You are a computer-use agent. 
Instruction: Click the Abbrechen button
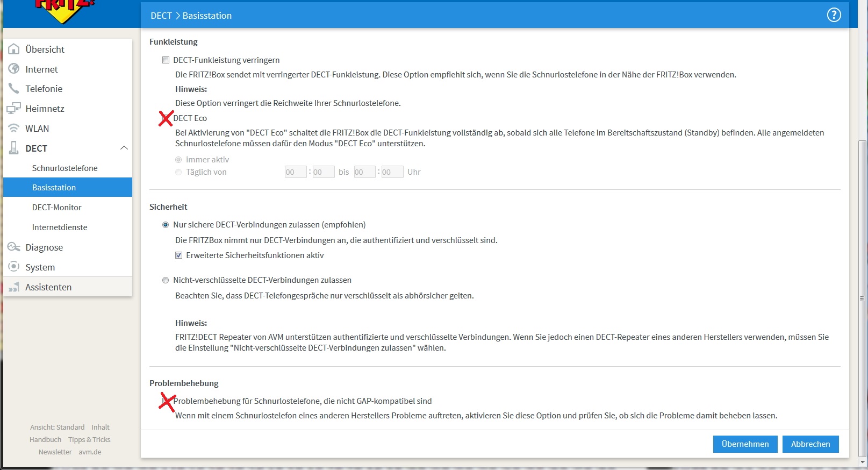point(810,444)
